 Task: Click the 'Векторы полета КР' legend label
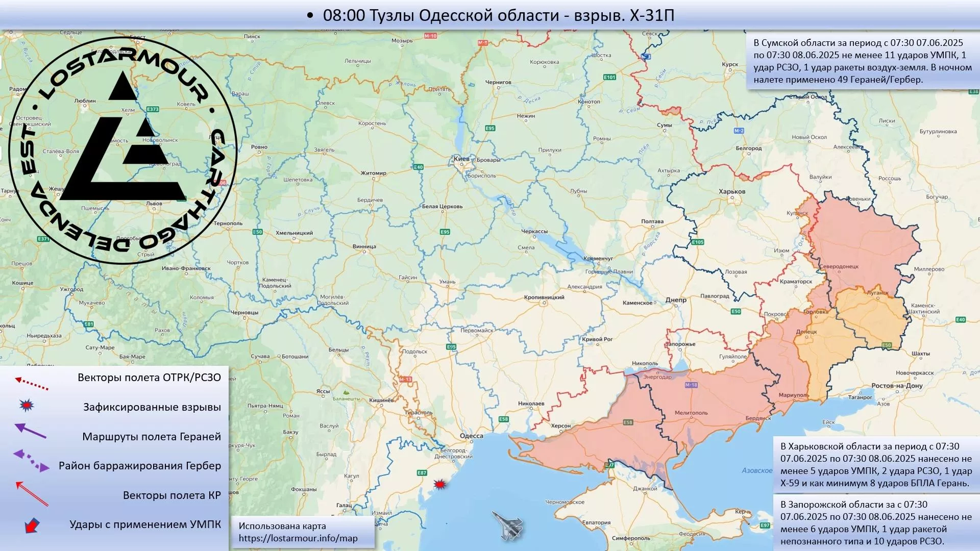point(171,495)
